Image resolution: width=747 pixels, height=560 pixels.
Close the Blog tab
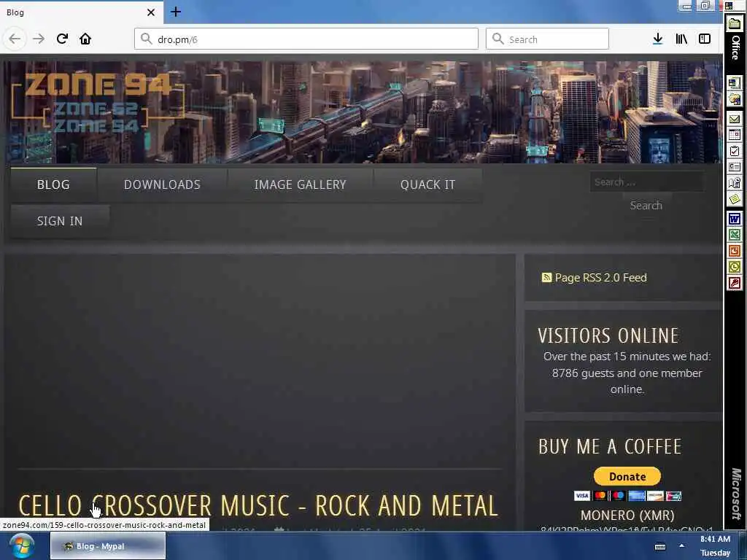[151, 12]
